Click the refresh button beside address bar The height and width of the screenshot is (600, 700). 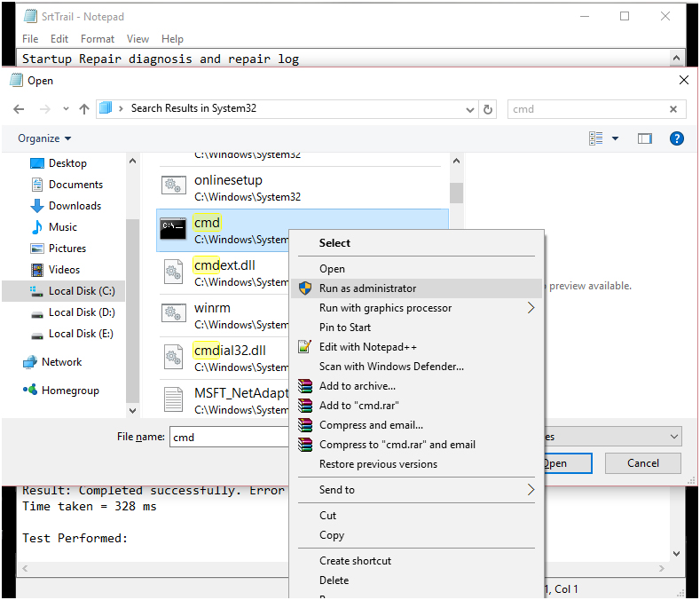tap(488, 109)
